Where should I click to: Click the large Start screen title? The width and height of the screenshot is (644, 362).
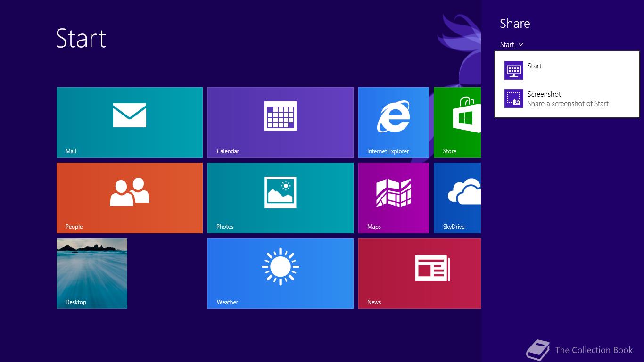(x=81, y=38)
